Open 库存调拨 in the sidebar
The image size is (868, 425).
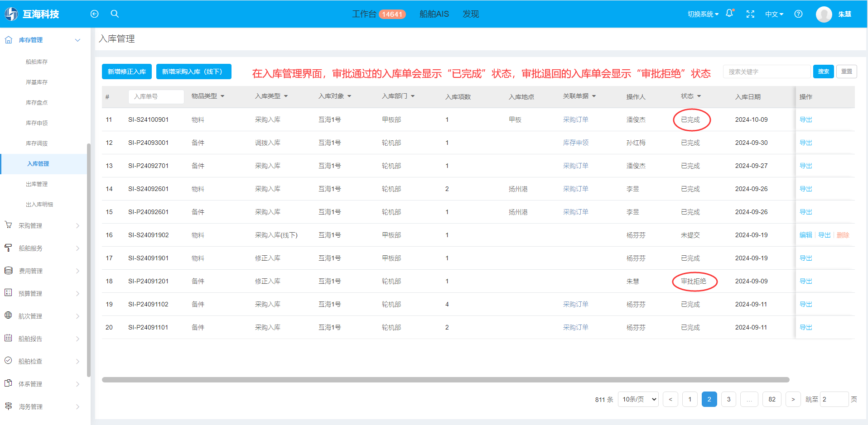pyautogui.click(x=37, y=143)
